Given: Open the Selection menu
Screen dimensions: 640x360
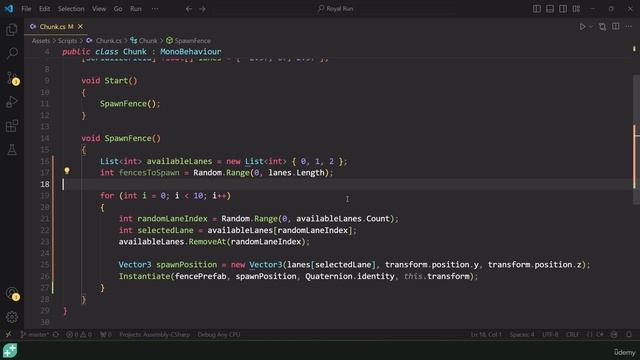Looking at the screenshot, I should point(71,9).
